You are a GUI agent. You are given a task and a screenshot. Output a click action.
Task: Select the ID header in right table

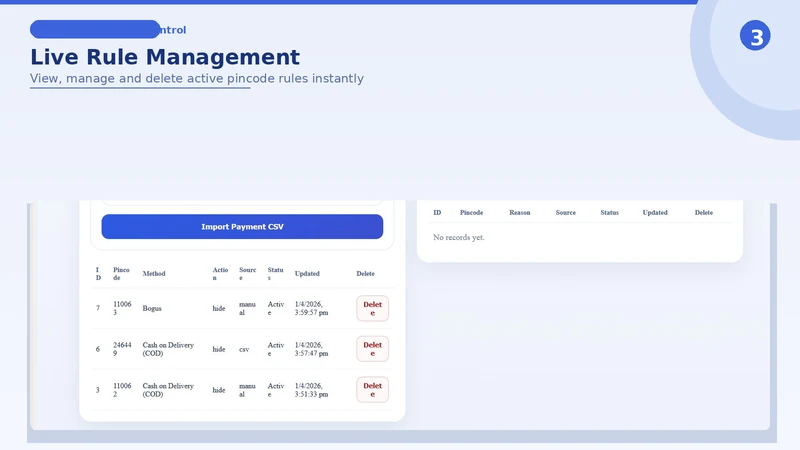(437, 212)
